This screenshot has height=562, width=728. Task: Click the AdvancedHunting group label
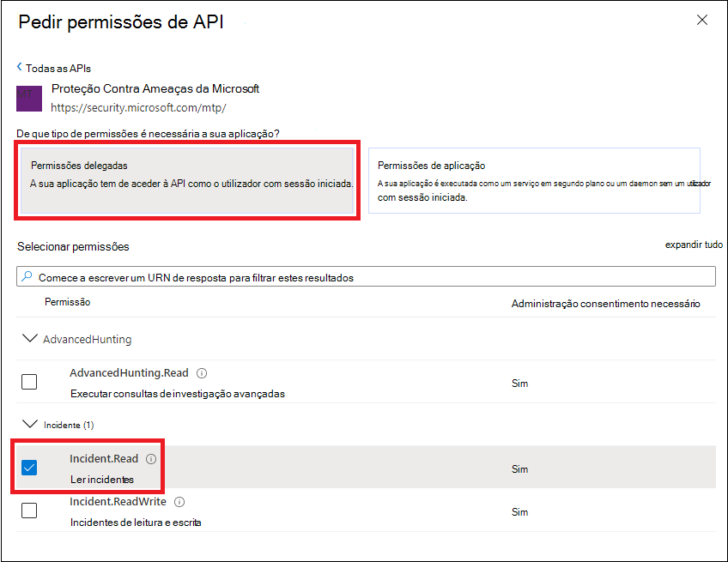click(88, 339)
